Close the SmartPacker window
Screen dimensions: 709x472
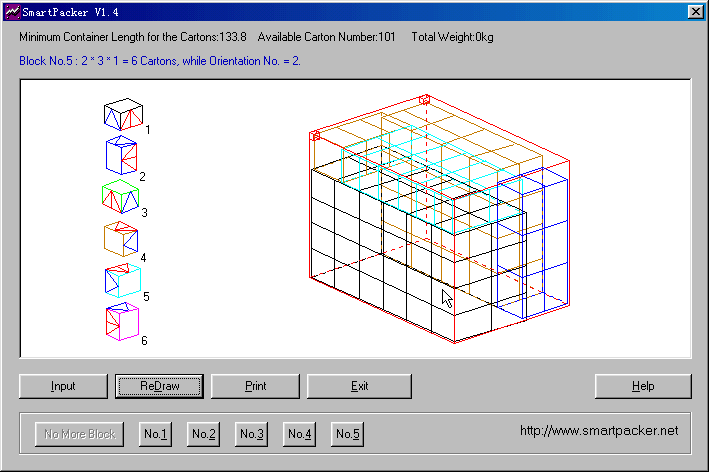coord(695,11)
